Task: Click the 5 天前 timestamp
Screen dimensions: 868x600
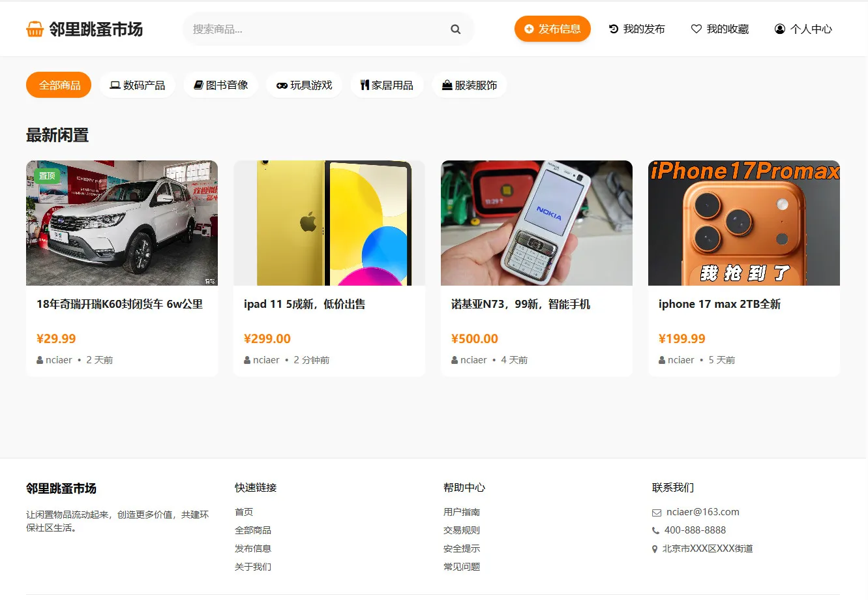Action: tap(722, 360)
